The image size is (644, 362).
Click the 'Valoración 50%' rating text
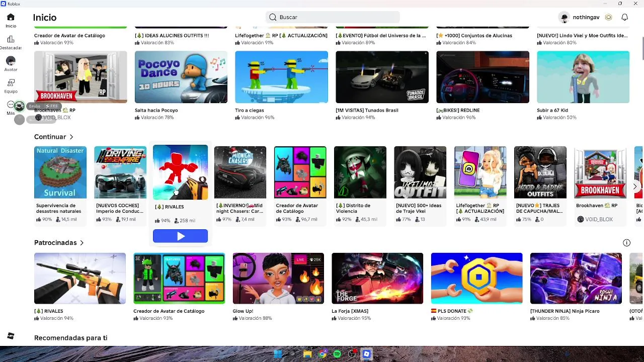point(559,118)
